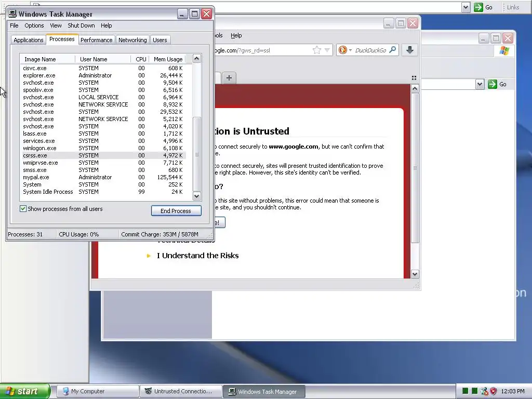Viewport: 532px width, 399px height.
Task: Click the top Go arrow button
Action: (x=483, y=7)
